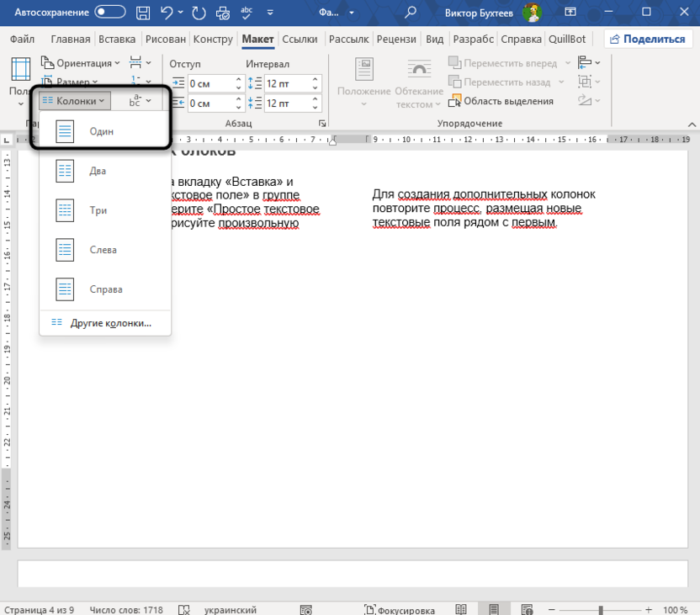Open 'Другие колонки...' dialog
Viewport: 700px width, 615px height.
110,323
